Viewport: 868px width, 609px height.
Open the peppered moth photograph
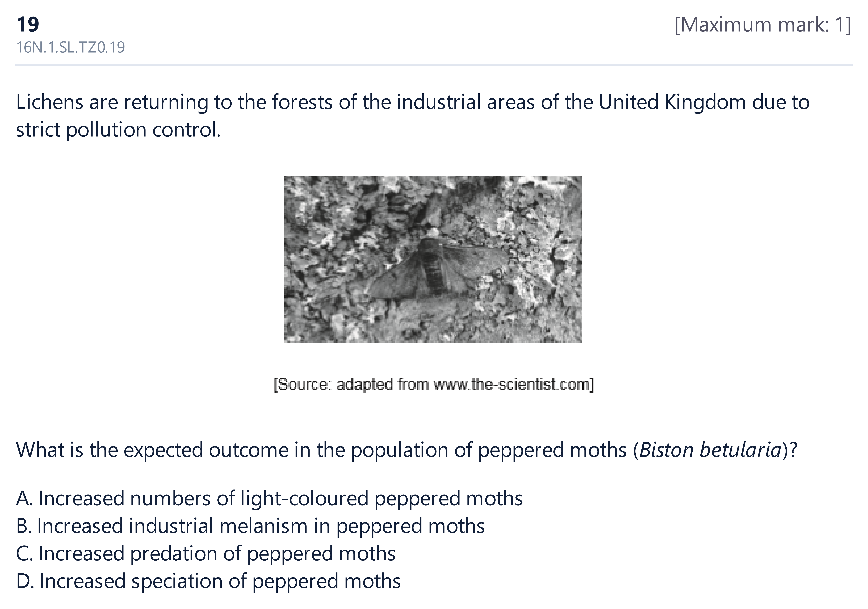tap(433, 259)
